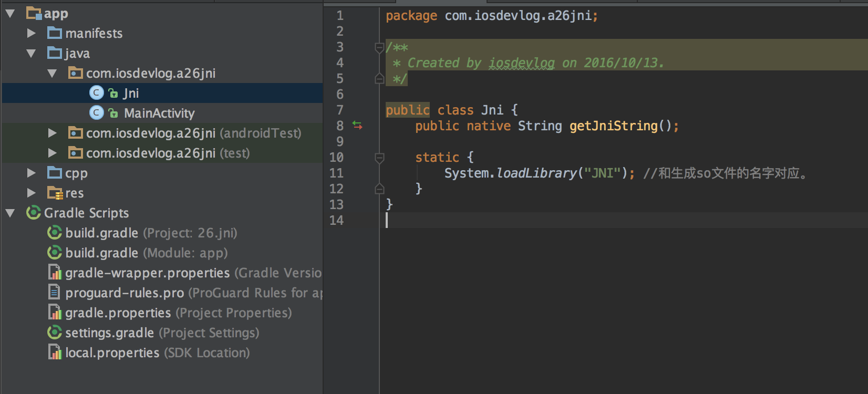Click the Jni class icon
868x394 pixels.
pyautogui.click(x=97, y=93)
